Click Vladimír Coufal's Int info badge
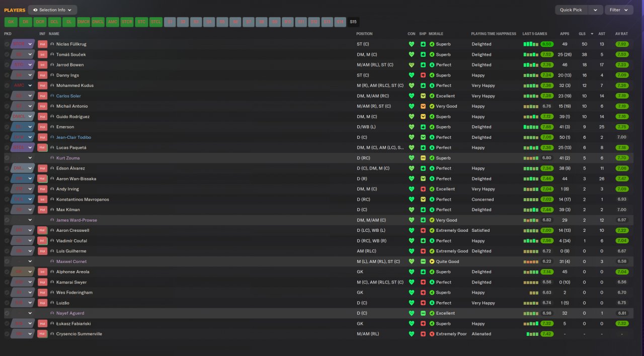Image resolution: width=644 pixels, height=356 pixels. [43, 241]
